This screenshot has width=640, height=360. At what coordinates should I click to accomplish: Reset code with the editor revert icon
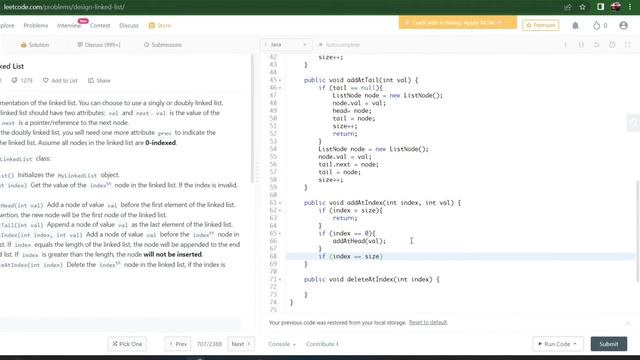click(x=596, y=44)
